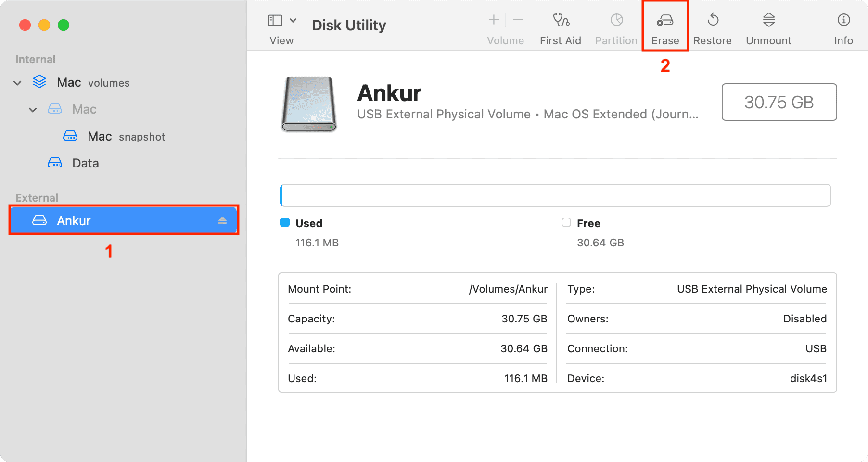Click the remove Volume minus button
868x462 pixels.
(518, 20)
